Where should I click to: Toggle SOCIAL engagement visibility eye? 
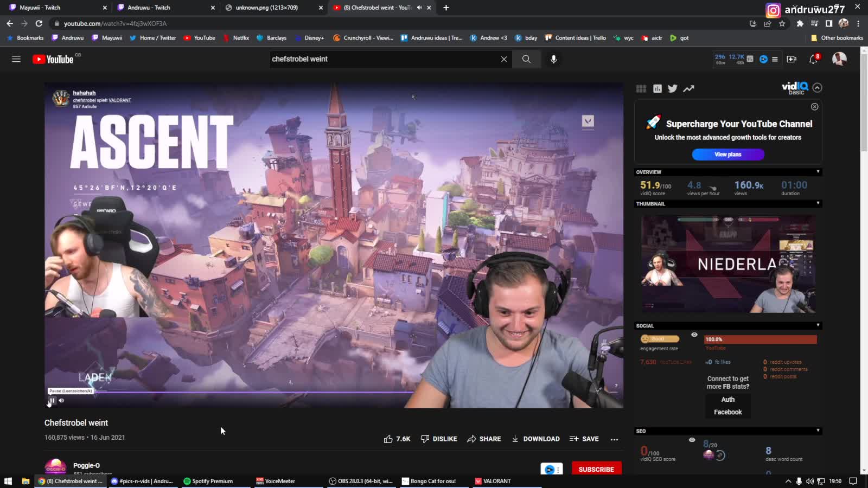pyautogui.click(x=694, y=335)
